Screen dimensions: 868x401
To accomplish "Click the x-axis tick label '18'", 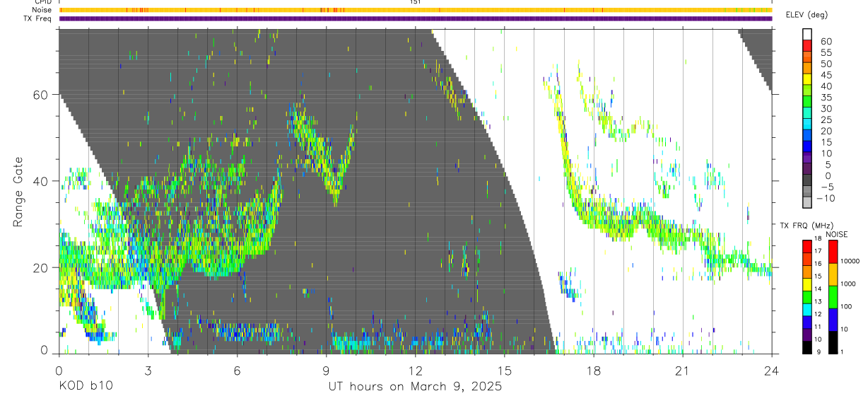I will pos(594,371).
